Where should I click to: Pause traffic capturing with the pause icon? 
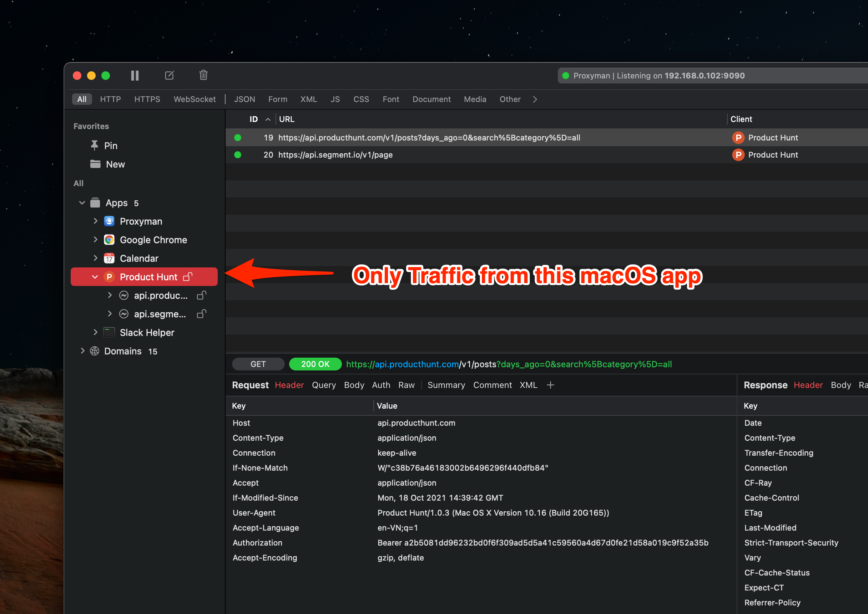135,76
